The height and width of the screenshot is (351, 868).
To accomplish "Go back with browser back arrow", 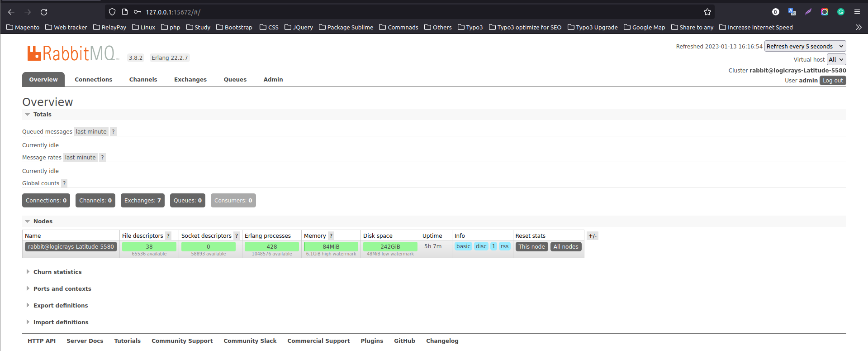I will point(11,12).
